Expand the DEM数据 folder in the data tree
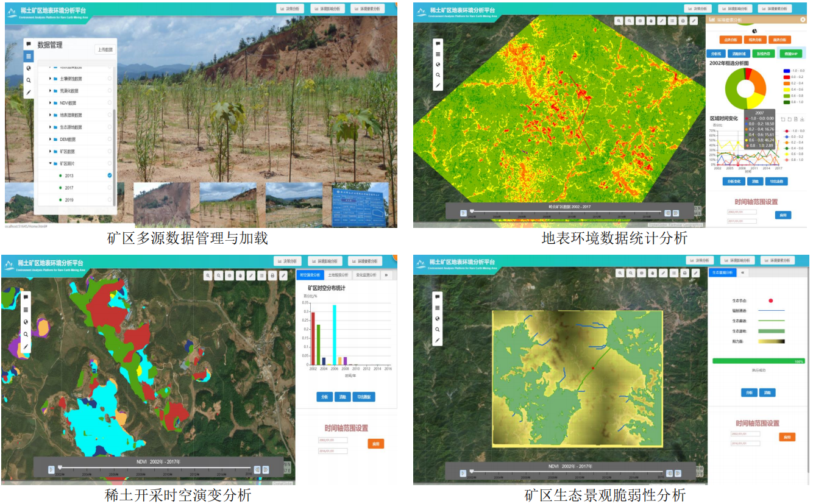This screenshot has width=813, height=504. [50, 140]
